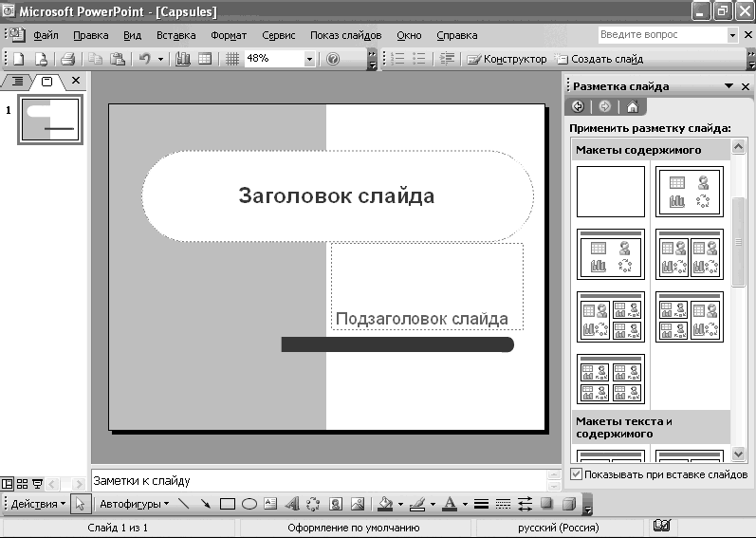Select the Line drawing tool
Image resolution: width=756 pixels, height=538 pixels.
184,504
